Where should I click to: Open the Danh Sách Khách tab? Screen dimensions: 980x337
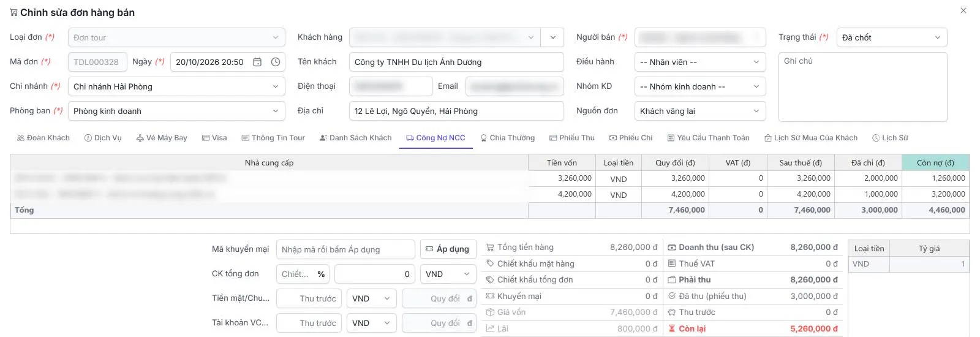pos(355,138)
